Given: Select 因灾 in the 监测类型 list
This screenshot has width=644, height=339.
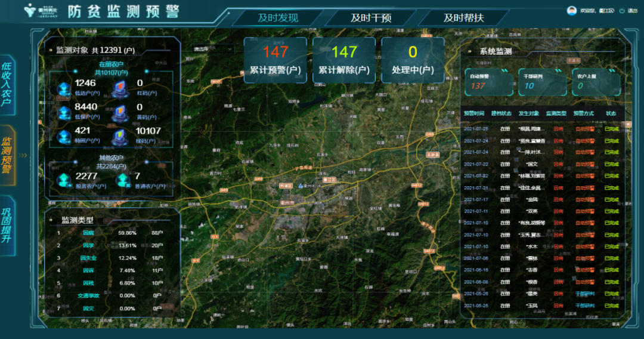Looking at the screenshot, I should [88, 308].
